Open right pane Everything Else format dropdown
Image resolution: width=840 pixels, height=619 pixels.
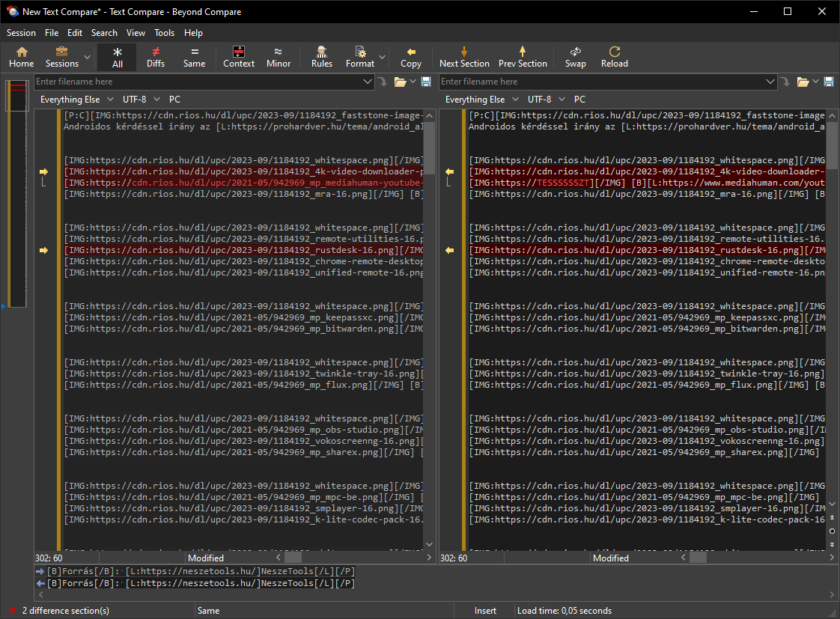(481, 100)
